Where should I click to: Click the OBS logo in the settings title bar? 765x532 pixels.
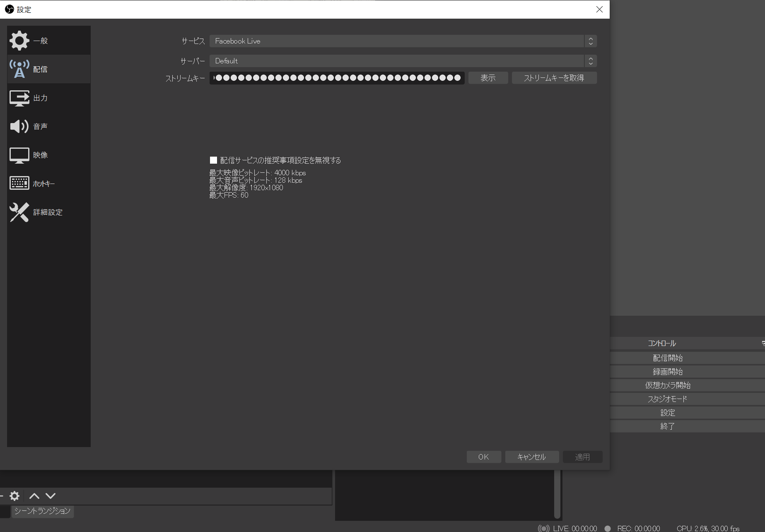click(x=9, y=9)
